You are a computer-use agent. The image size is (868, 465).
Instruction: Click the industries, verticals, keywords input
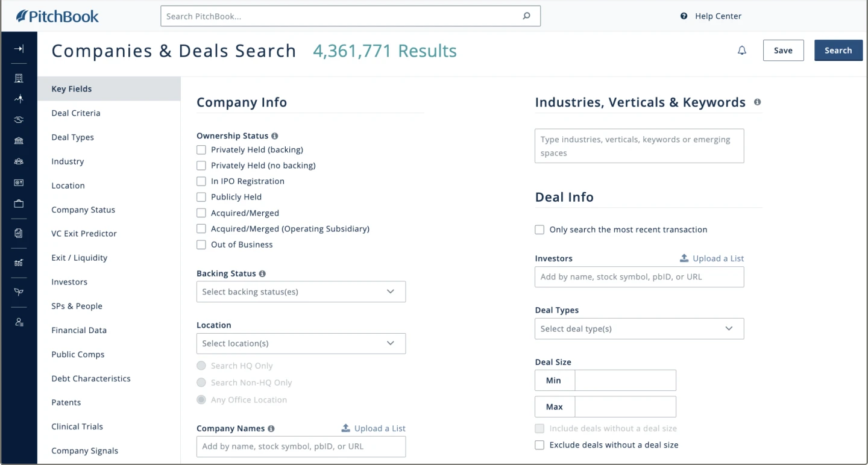pos(639,146)
